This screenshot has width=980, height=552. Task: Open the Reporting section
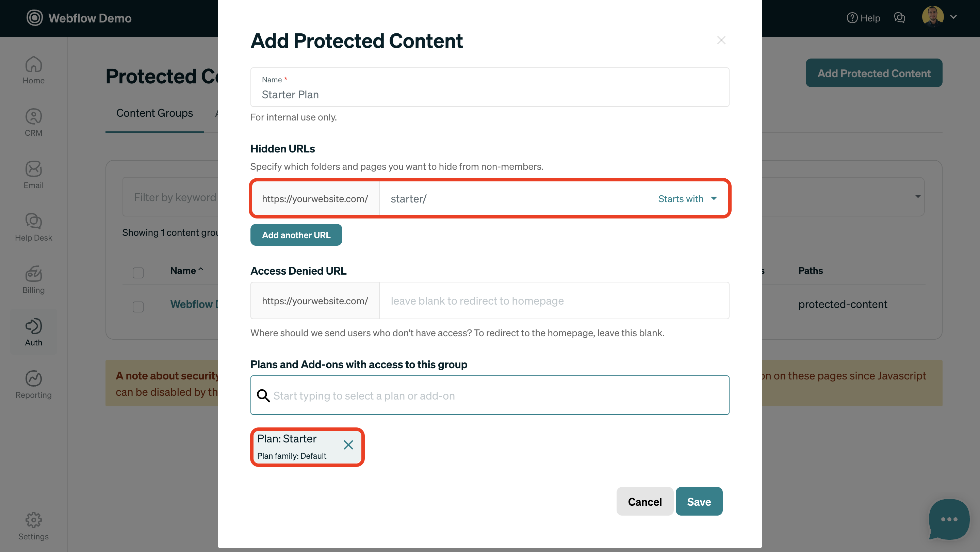point(33,384)
